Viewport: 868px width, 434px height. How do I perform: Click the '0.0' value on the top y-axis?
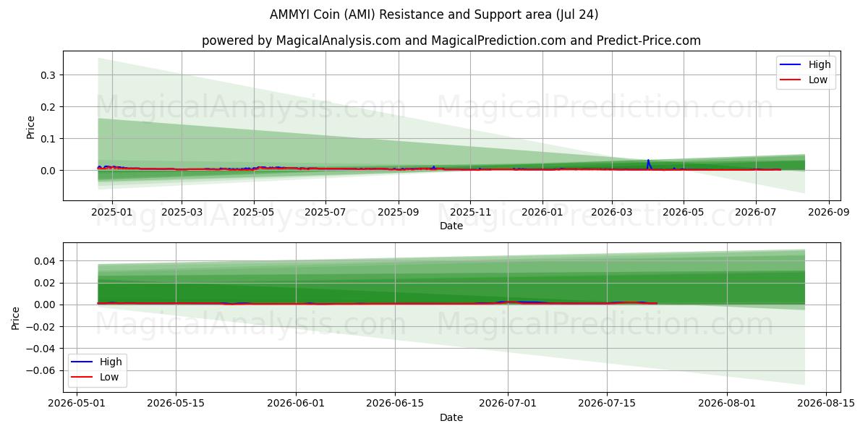(49, 171)
